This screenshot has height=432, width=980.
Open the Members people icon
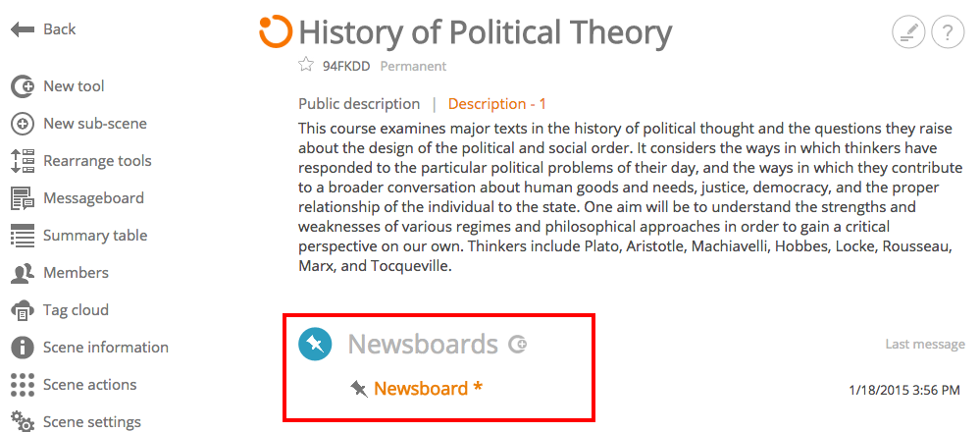point(23,273)
